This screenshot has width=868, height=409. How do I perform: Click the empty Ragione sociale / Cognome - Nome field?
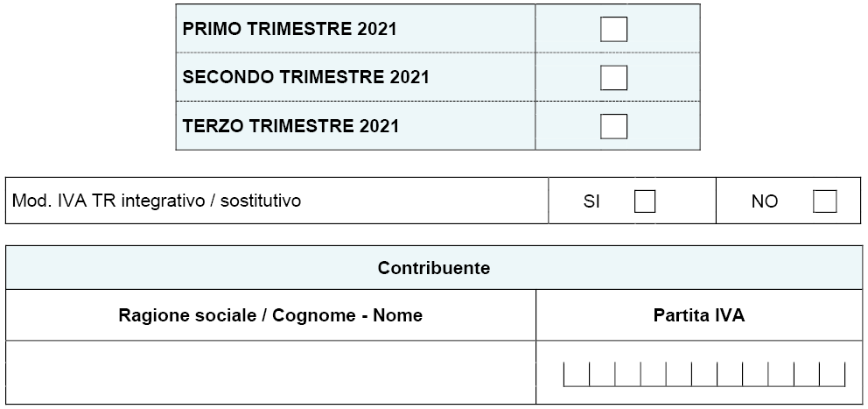270,372
